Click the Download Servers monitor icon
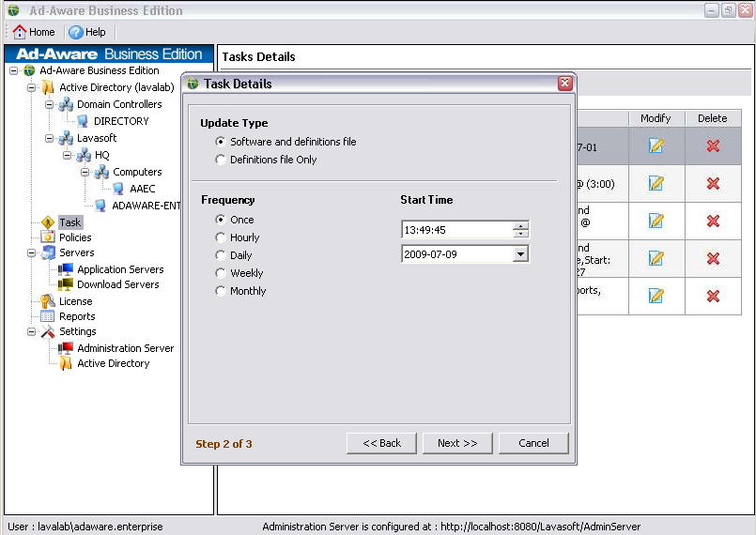Viewport: 756px width, 535px height. click(x=66, y=284)
